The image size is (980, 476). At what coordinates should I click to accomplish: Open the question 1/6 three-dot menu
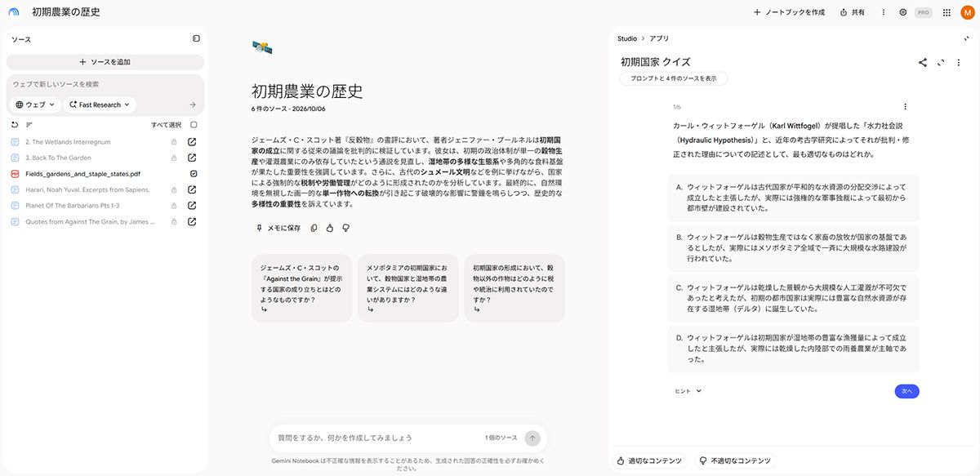905,106
